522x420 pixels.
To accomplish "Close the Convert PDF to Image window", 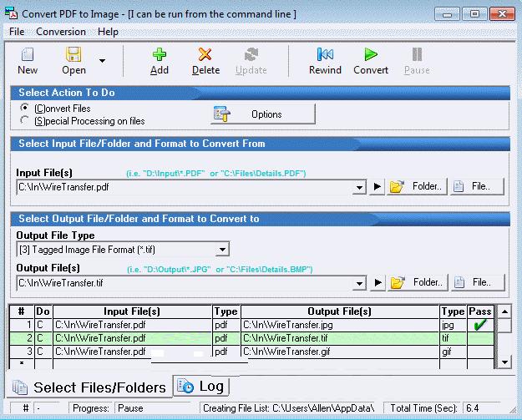I will point(502,14).
